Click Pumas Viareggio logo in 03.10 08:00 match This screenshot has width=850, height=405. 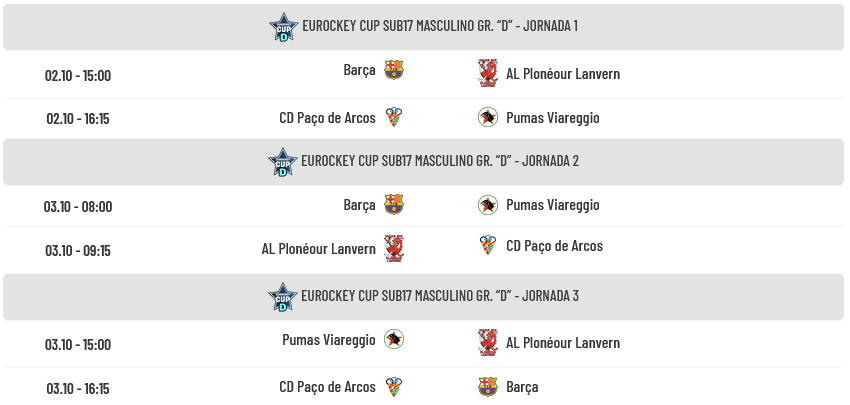pos(488,205)
